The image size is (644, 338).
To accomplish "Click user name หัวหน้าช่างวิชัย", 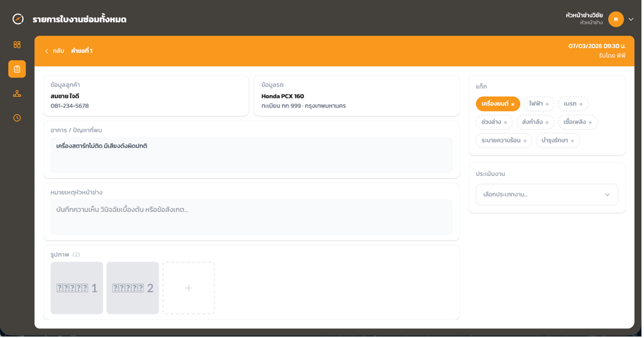I will (586, 16).
